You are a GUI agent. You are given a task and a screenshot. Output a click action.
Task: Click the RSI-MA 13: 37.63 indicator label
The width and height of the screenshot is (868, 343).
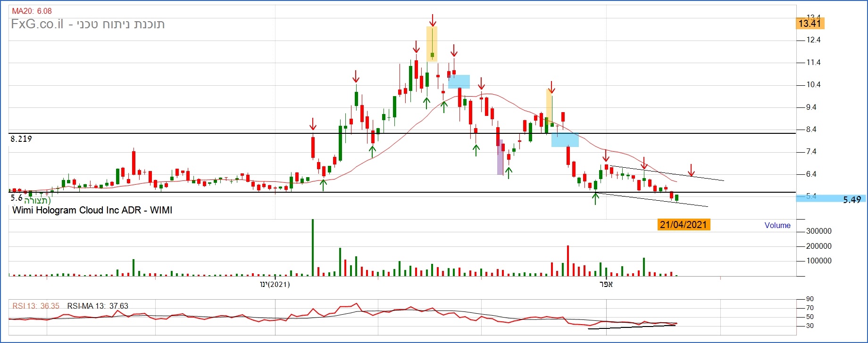[98, 306]
